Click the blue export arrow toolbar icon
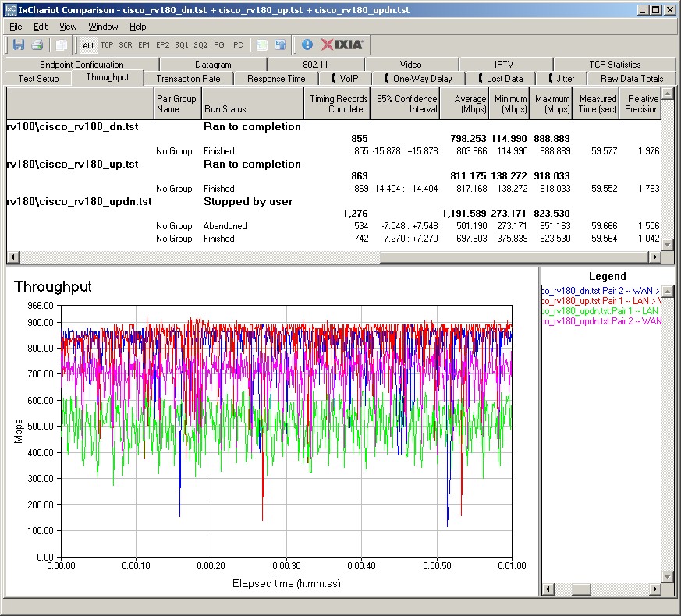This screenshot has width=681, height=616. (x=281, y=44)
